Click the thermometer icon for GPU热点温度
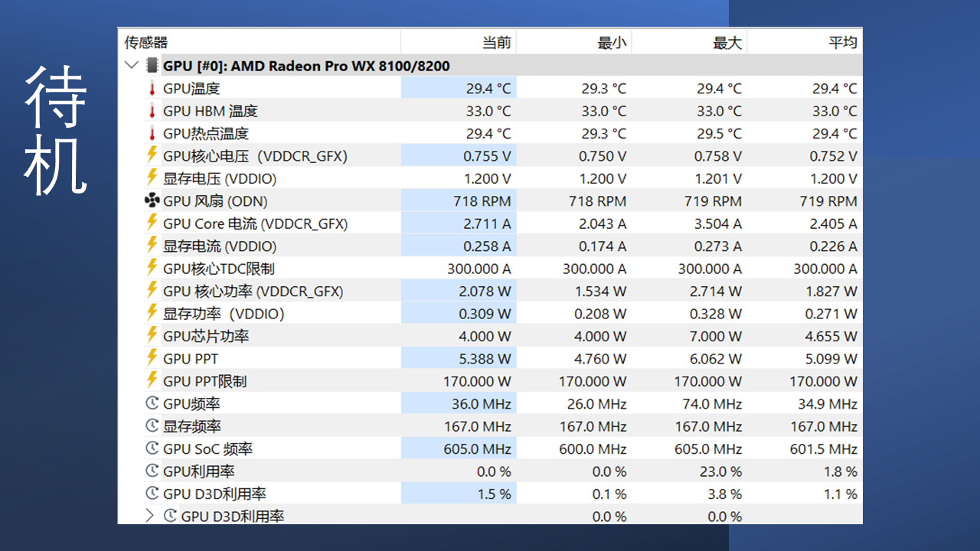Image resolution: width=980 pixels, height=551 pixels. [152, 133]
